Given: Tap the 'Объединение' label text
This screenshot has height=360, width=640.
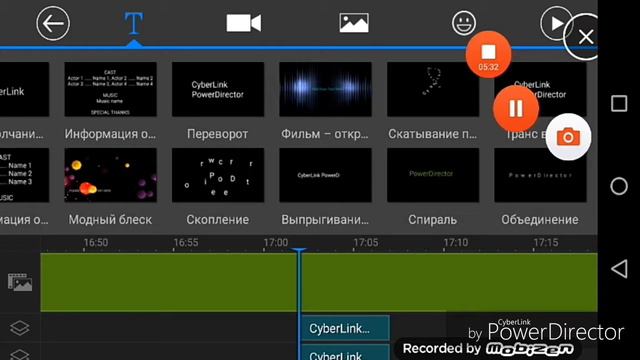Looking at the screenshot, I should [x=540, y=220].
